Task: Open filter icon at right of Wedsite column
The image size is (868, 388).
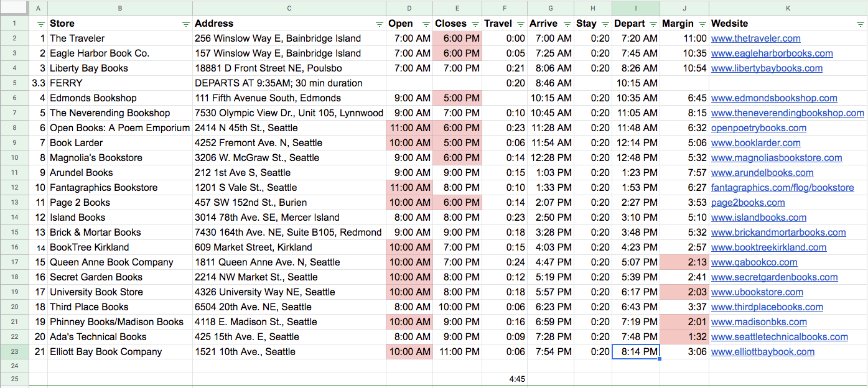Action: (x=861, y=24)
